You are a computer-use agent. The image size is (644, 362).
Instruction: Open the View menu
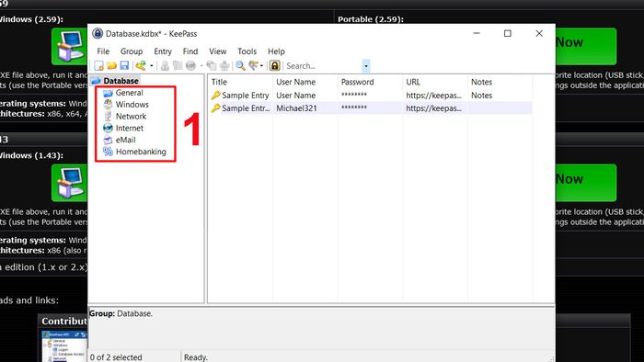click(x=218, y=51)
